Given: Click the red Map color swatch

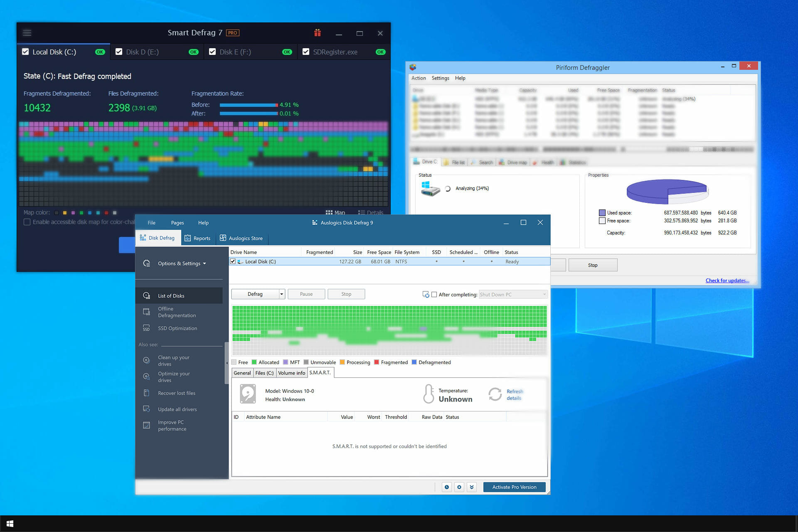Looking at the screenshot, I should pyautogui.click(x=106, y=213).
